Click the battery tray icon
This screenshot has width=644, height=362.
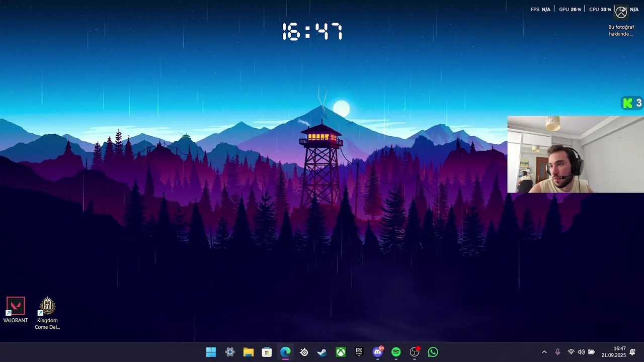coord(591,352)
